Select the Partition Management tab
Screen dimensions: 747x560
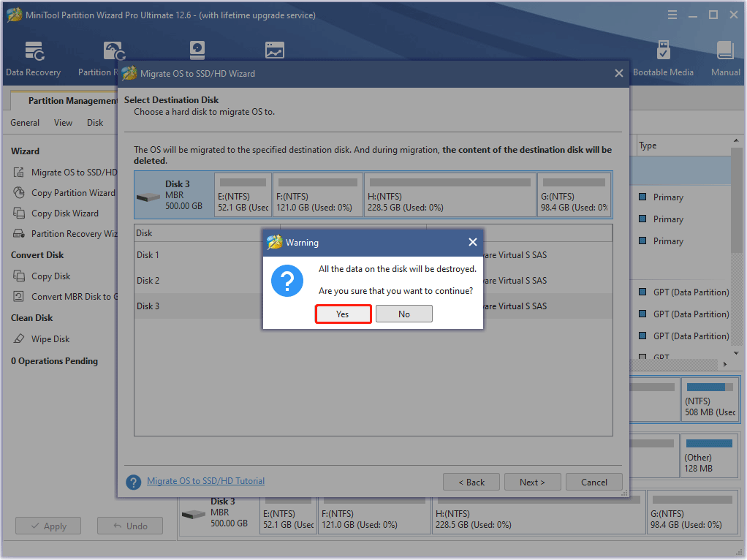pos(64,101)
